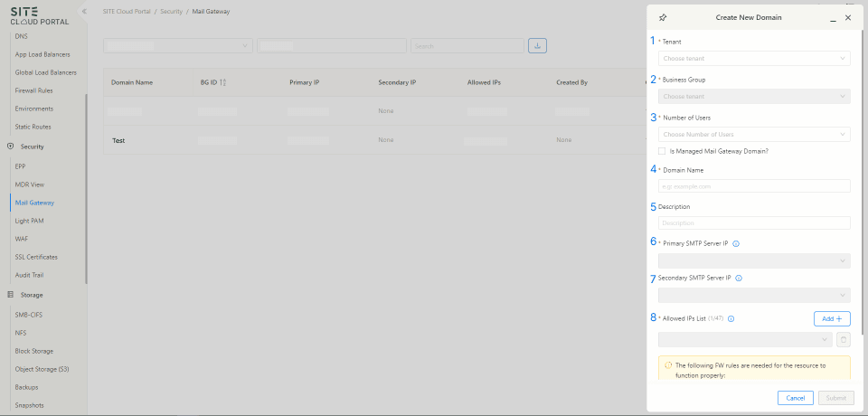
Task: Select SSL Certificates in the sidebar
Action: [36, 257]
